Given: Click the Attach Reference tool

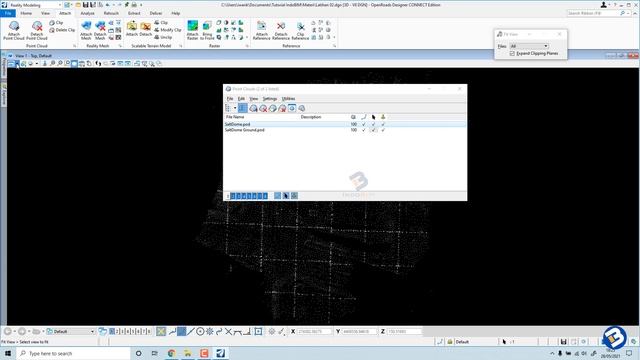Looking at the screenshot, I should tap(262, 31).
